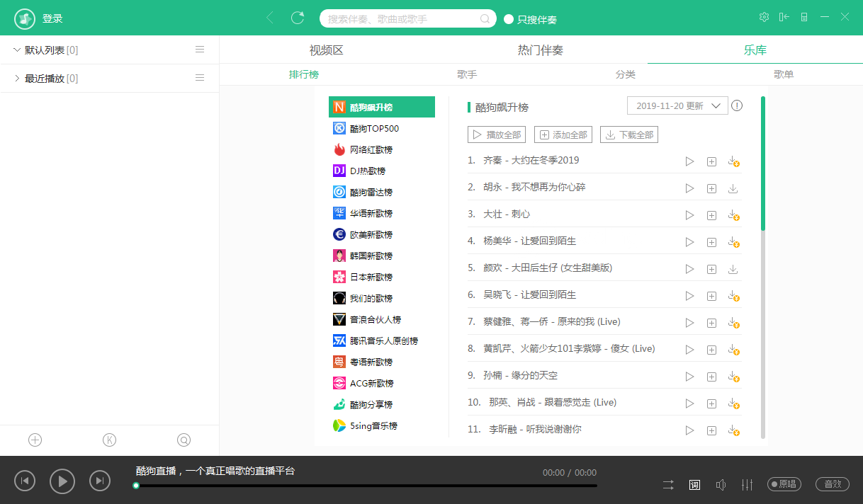The image size is (863, 504).
Task: Open the 日本新歌榜 chart
Action: coord(382,277)
